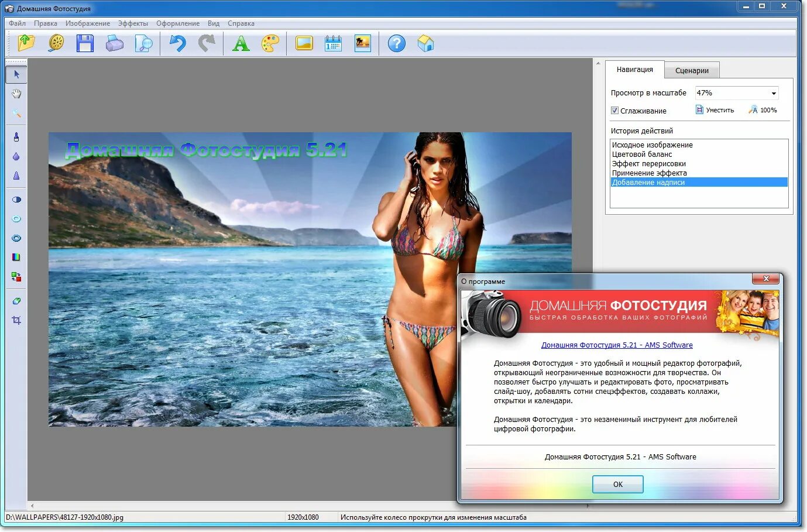807x532 pixels.
Task: Create a calendar with the calendar icon
Action: [333, 43]
